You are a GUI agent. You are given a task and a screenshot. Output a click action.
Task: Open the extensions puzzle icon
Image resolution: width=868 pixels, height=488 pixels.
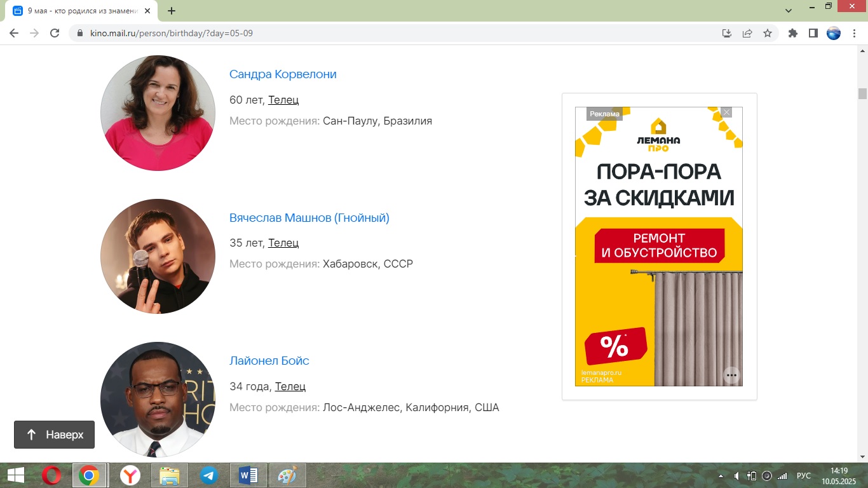[792, 33]
